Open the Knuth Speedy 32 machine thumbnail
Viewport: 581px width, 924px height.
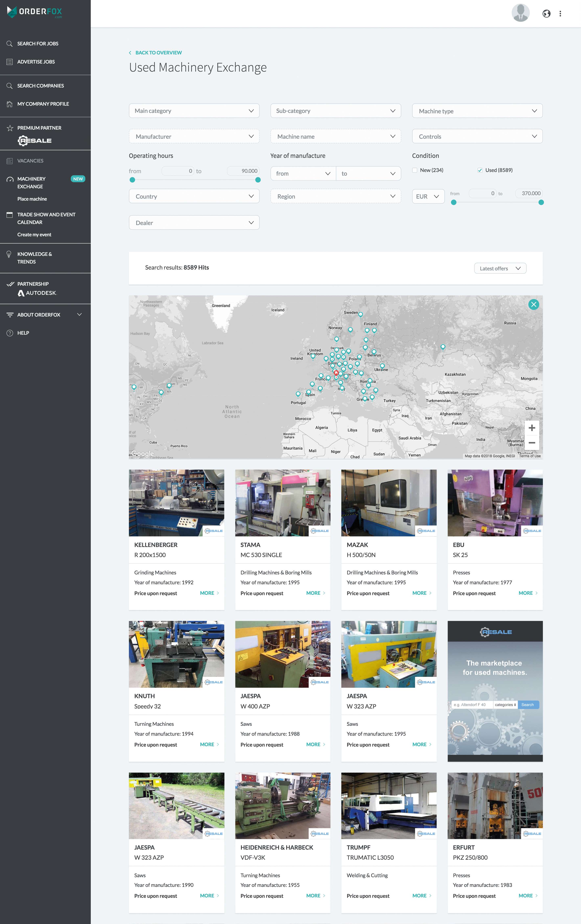pyautogui.click(x=176, y=654)
